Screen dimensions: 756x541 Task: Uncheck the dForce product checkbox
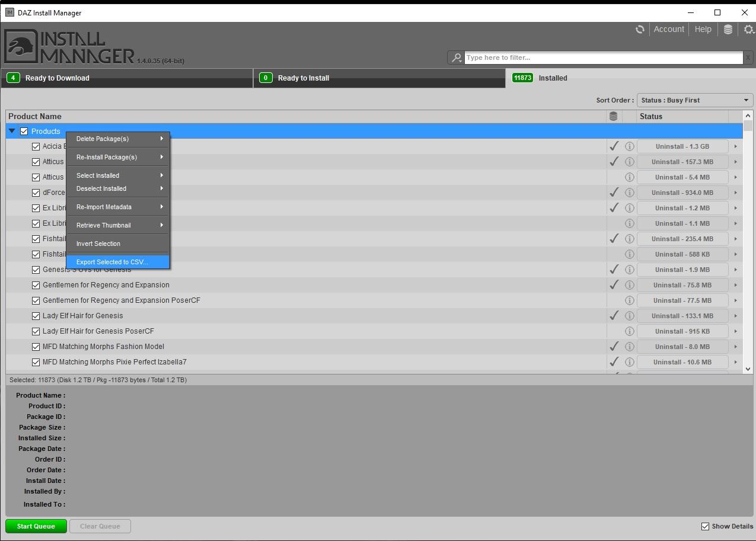click(36, 193)
